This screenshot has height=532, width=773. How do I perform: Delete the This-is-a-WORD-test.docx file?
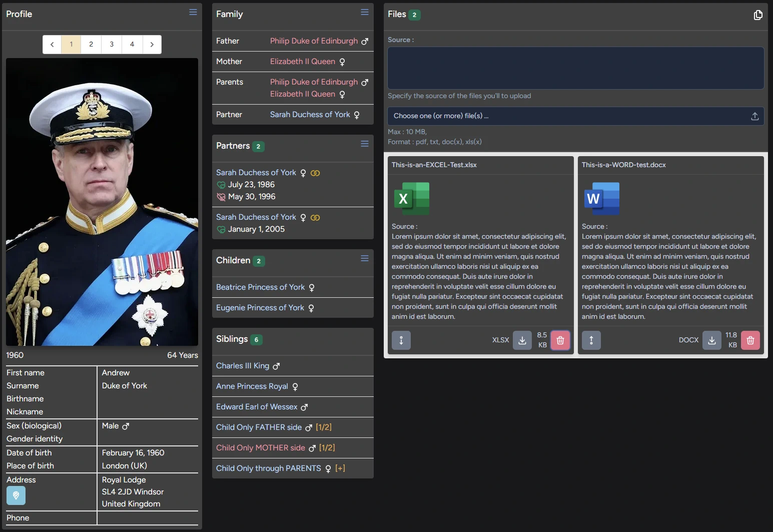pos(750,340)
